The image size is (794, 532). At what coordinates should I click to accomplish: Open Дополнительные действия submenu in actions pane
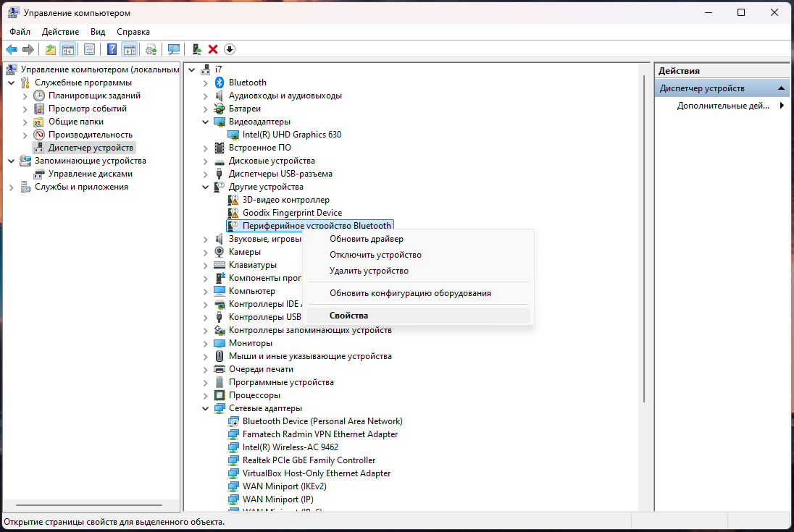pyautogui.click(x=722, y=106)
